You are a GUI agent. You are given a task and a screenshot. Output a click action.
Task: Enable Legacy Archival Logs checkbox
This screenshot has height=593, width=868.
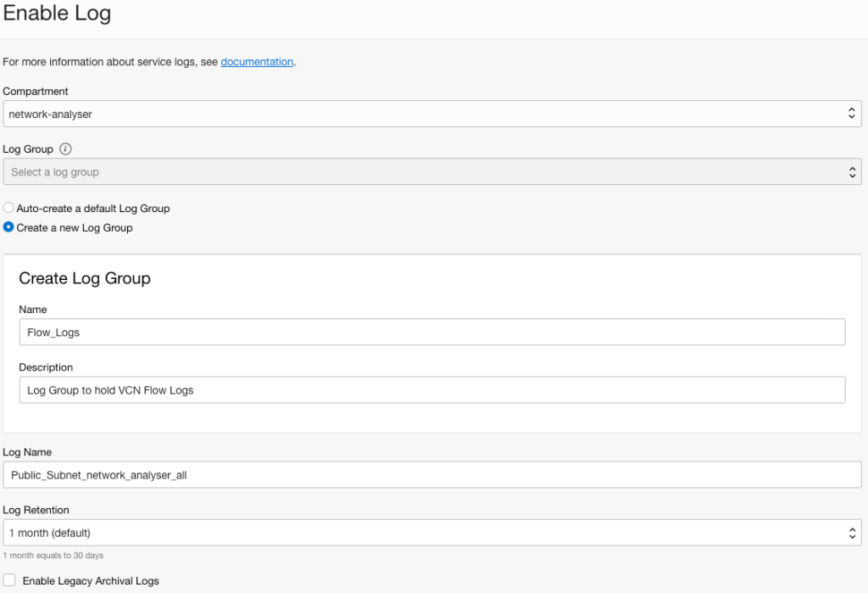tap(9, 580)
